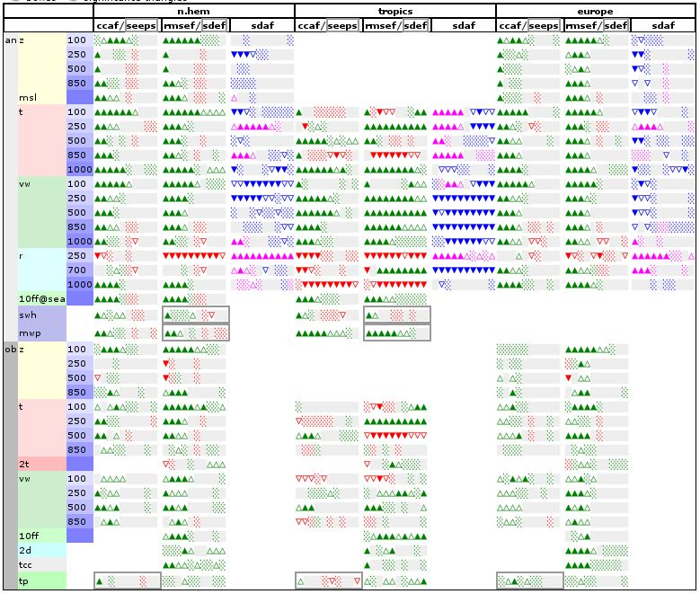Screen dimensions: 700x594
Task: Click the boxed seeps label under n.hem
Action: pos(141,25)
